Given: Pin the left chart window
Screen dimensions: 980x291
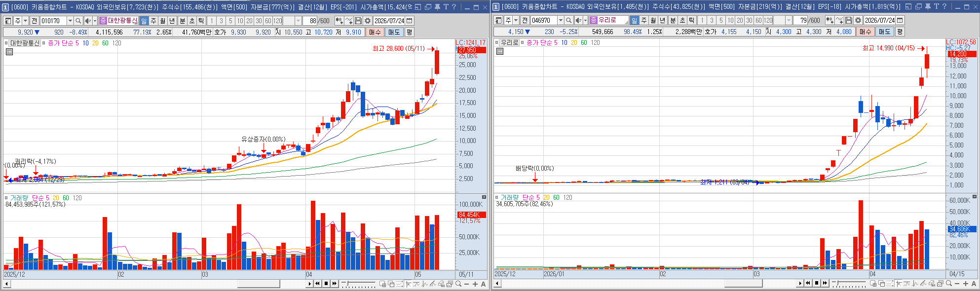Looking at the screenshot, I should pos(437,7).
